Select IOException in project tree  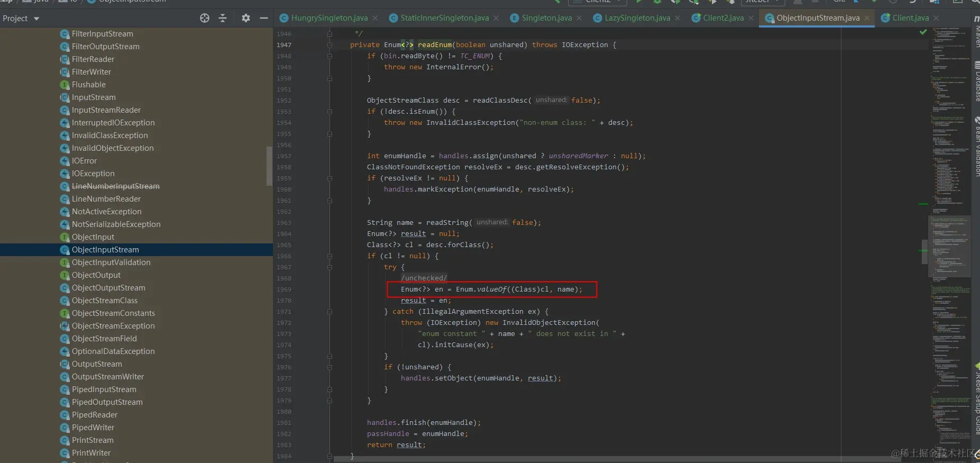[93, 174]
